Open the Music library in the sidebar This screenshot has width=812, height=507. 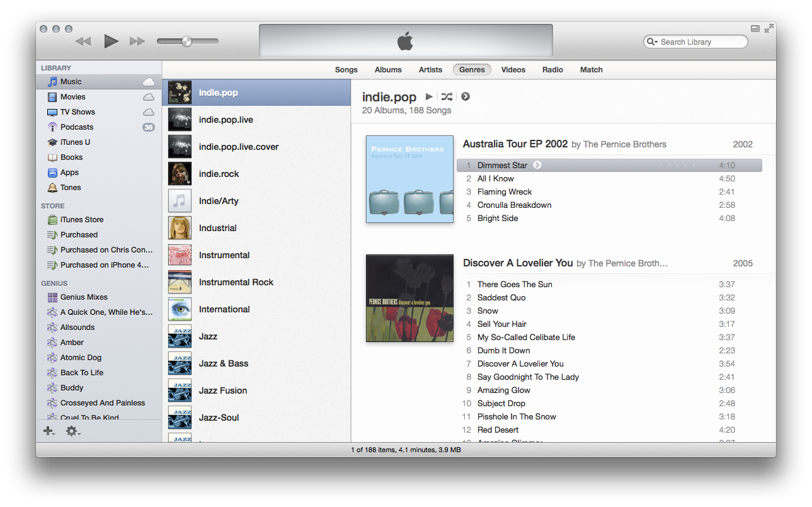coord(99,82)
